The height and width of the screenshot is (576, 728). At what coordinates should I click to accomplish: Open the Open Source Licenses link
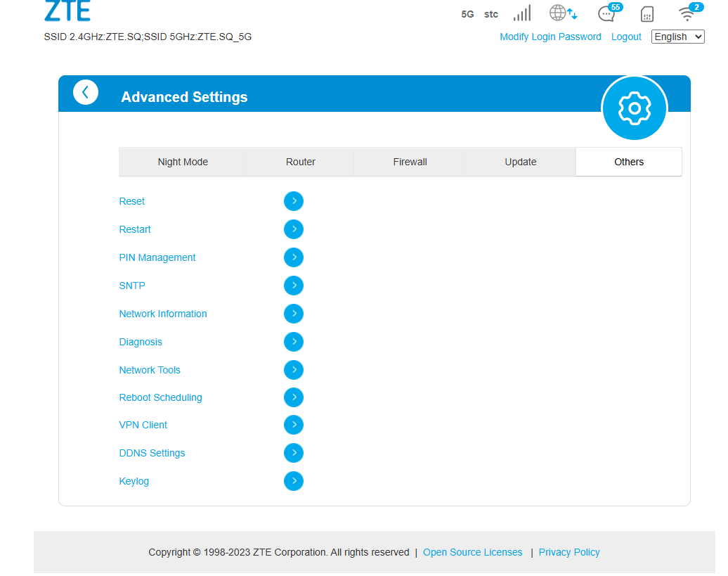(x=472, y=552)
